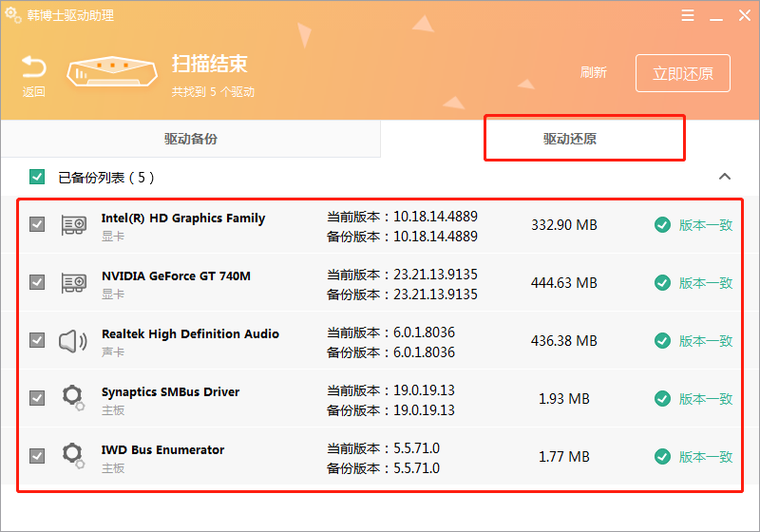Uncheck the Realtek High Definition Audio checkbox
760x532 pixels.
37,340
